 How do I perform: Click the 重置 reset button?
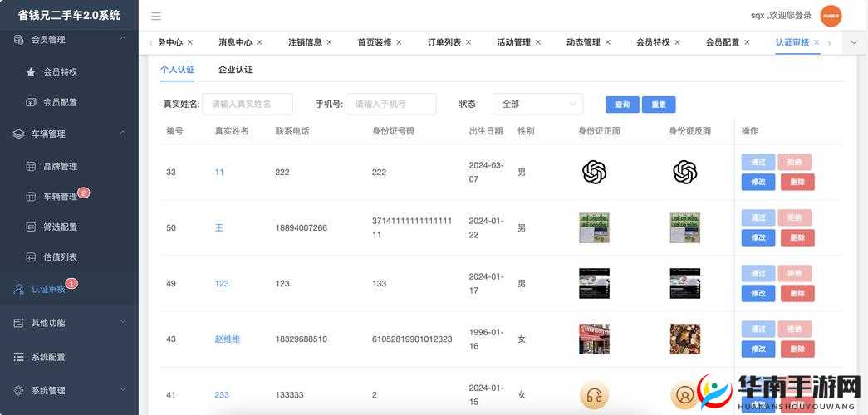[x=659, y=105]
